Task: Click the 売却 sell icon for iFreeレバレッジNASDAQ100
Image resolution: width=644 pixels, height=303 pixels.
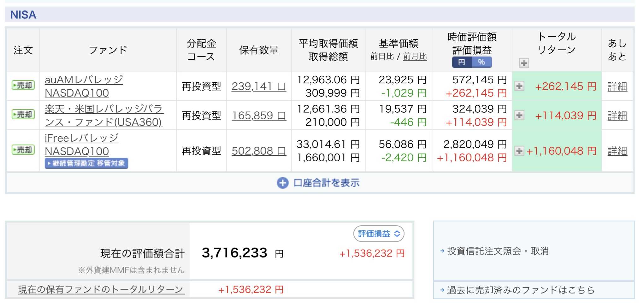Action: coord(23,150)
